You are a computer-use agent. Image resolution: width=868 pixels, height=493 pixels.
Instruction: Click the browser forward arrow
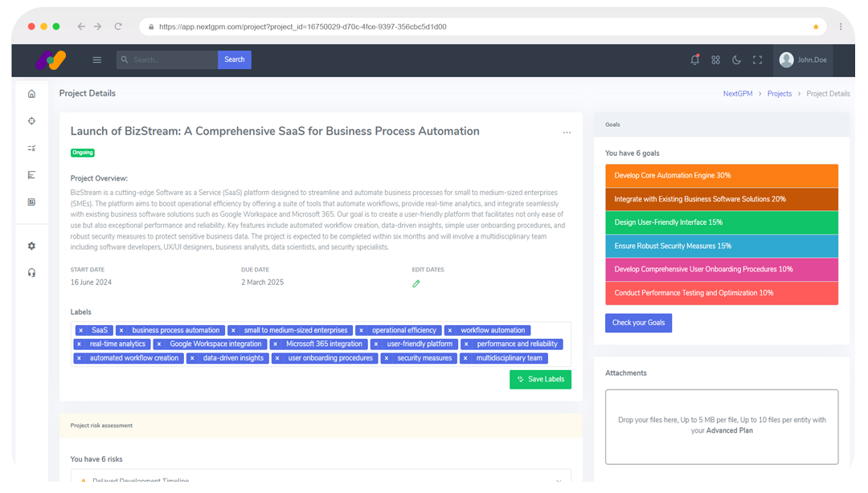97,26
